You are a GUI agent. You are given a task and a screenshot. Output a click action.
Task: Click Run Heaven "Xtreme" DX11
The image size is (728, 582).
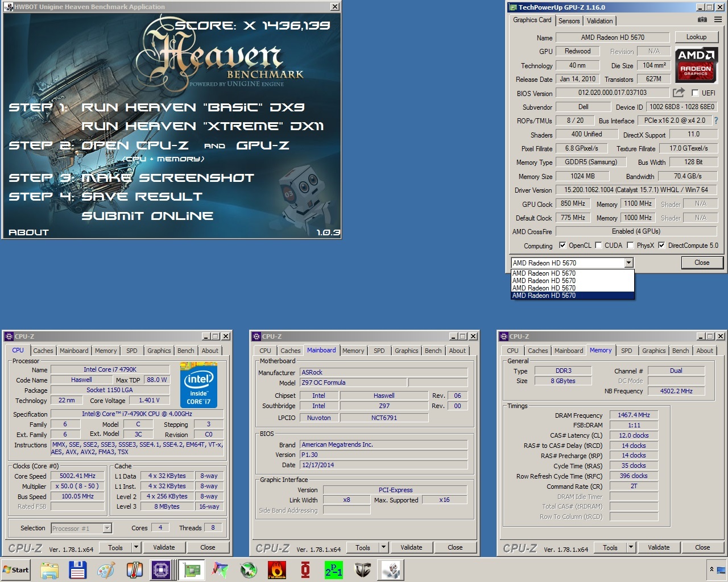[202, 126]
